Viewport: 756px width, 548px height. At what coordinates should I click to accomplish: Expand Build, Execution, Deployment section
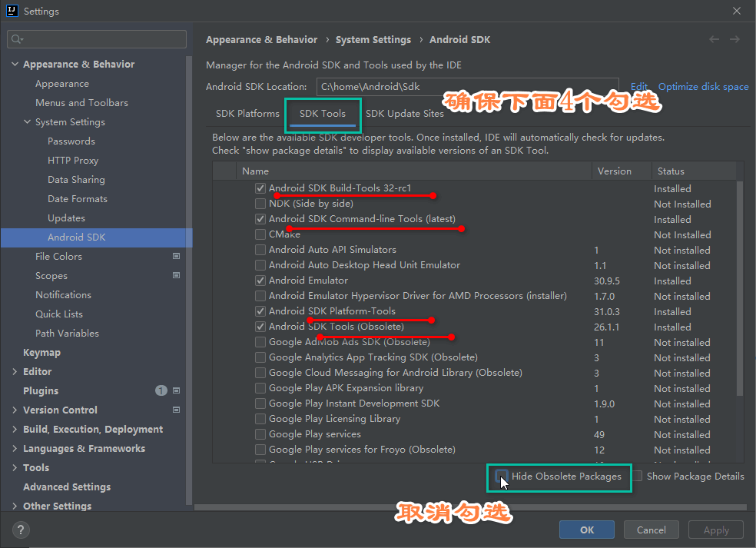pyautogui.click(x=15, y=430)
